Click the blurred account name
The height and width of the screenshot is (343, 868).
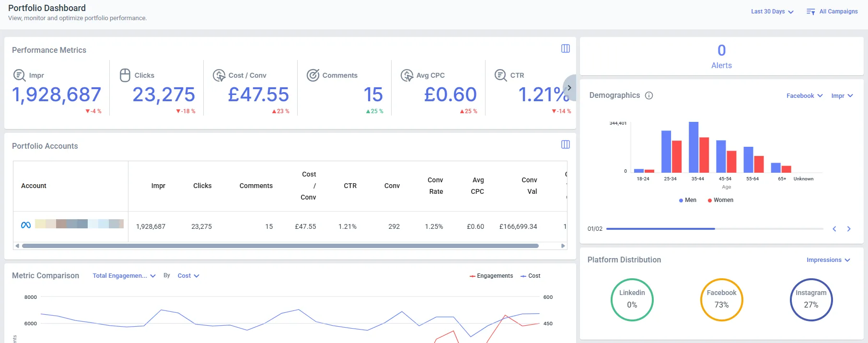point(79,224)
